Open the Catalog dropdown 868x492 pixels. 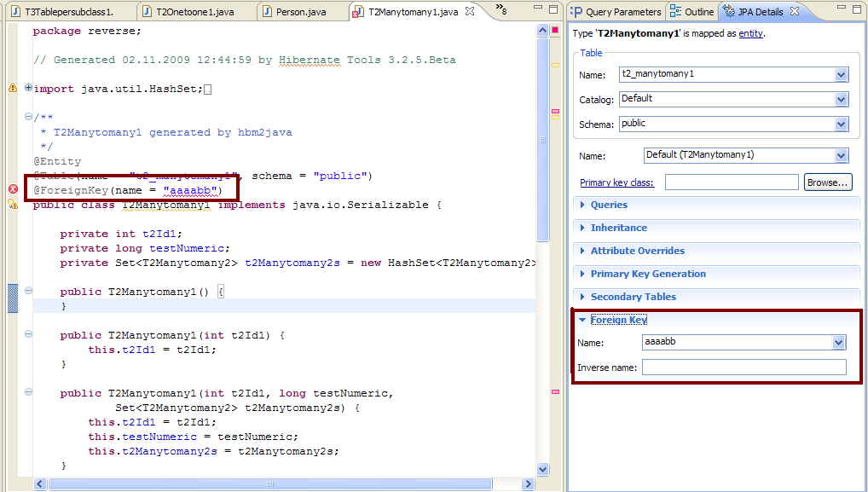point(842,99)
